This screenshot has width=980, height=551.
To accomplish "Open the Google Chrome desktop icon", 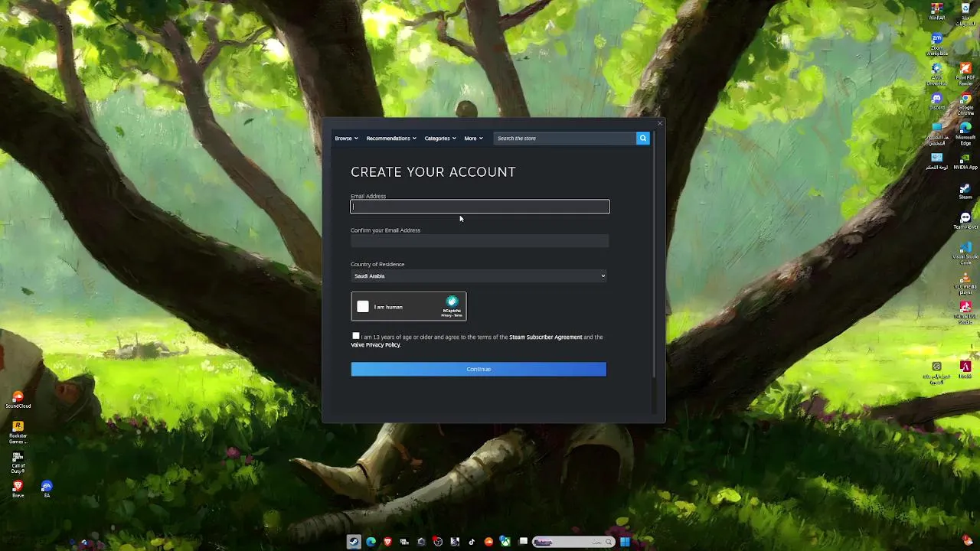I will point(965,103).
